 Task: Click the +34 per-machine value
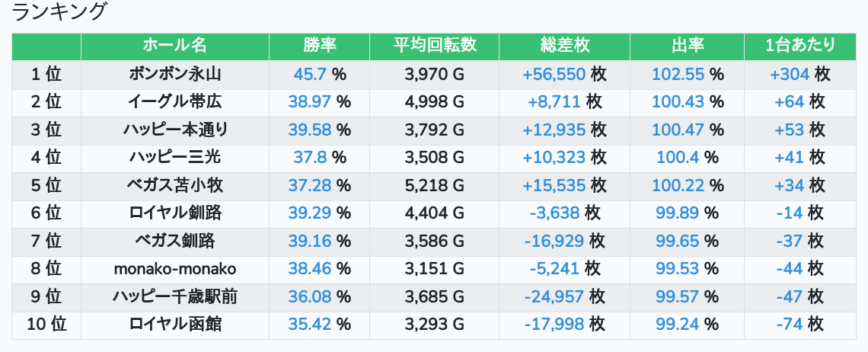(x=790, y=185)
